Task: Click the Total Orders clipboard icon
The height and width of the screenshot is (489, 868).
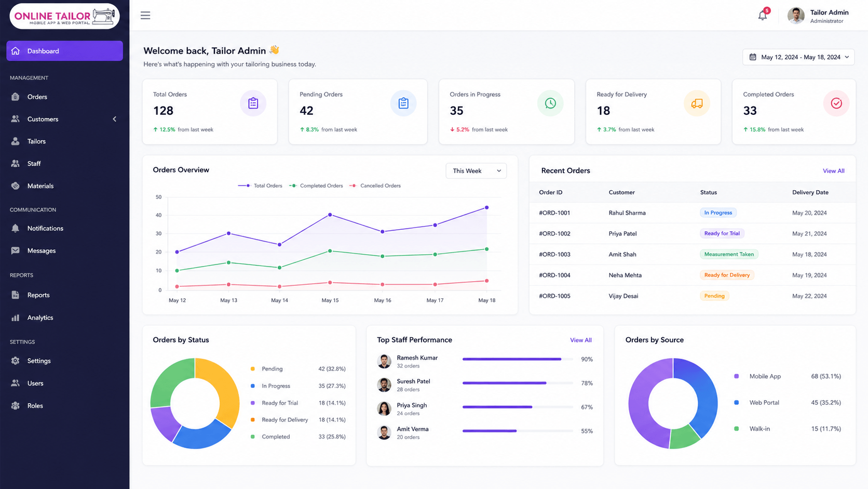Action: (253, 103)
